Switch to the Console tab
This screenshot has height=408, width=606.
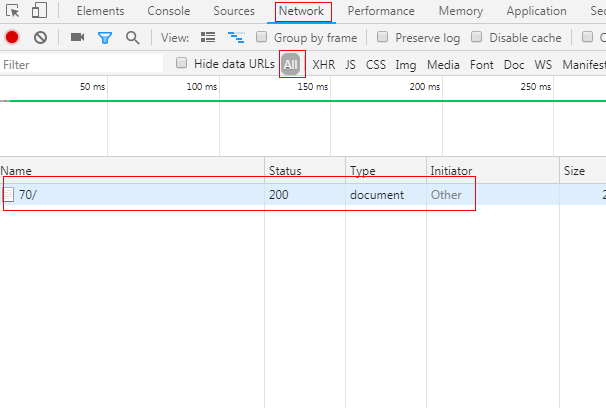click(x=169, y=11)
